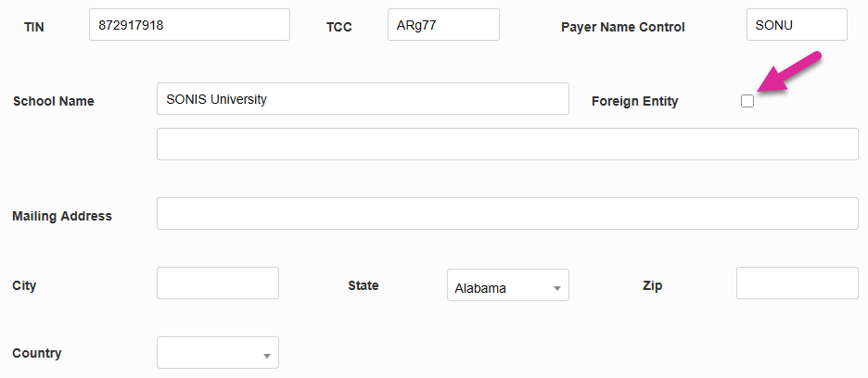The width and height of the screenshot is (868, 378).
Task: Click the "Payer Name Control" label
Action: [622, 27]
